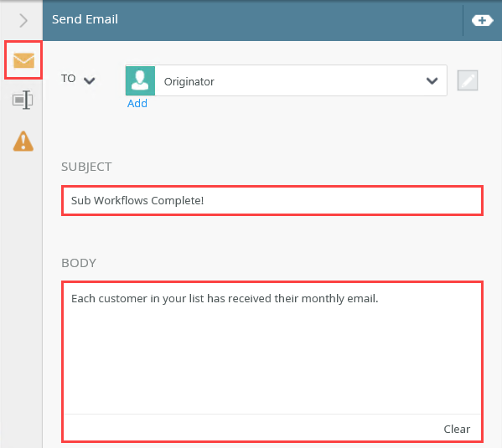Expand the TO recipient type dropdown arrow

[90, 80]
